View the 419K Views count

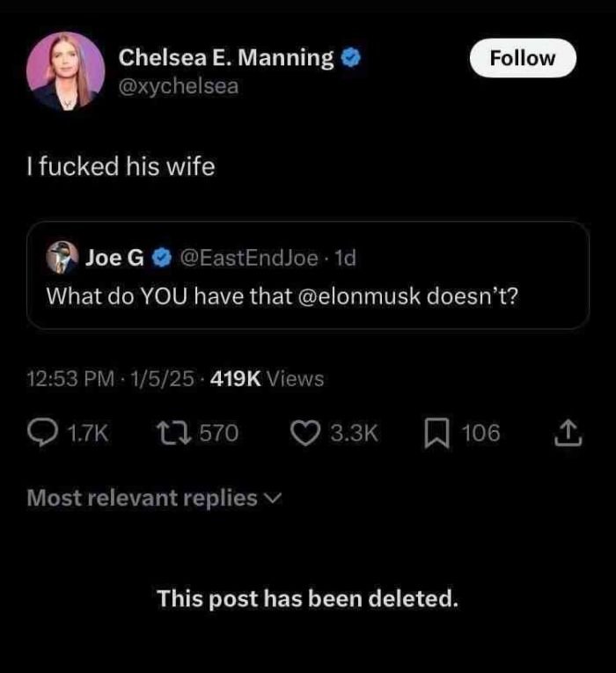[x=268, y=379]
